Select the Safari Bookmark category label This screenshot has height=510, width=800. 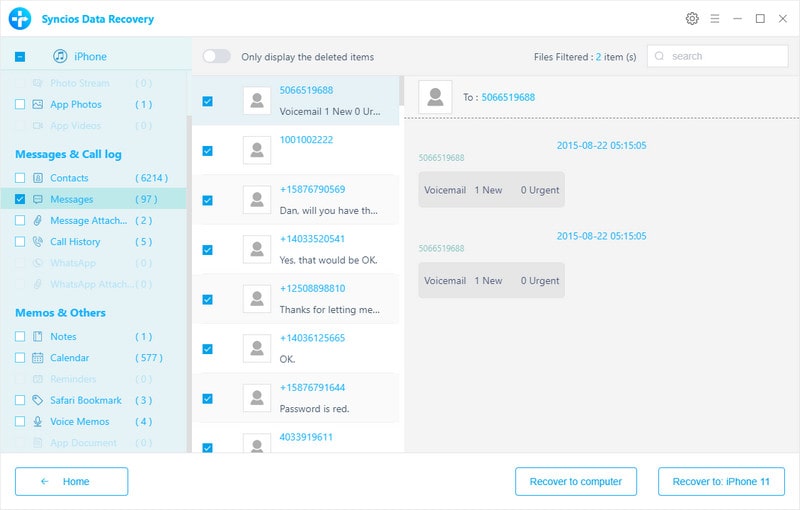86,400
